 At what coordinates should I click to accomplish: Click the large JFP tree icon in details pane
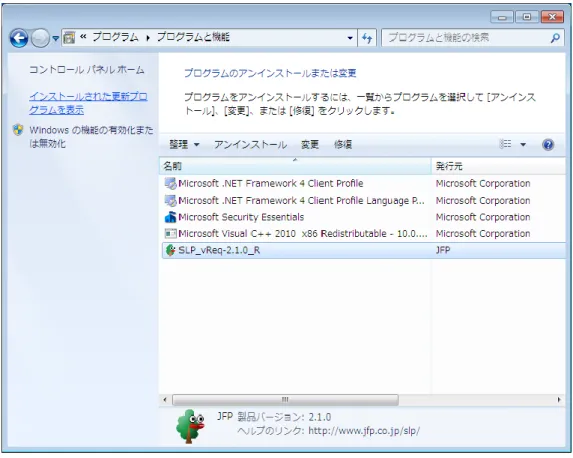190,426
